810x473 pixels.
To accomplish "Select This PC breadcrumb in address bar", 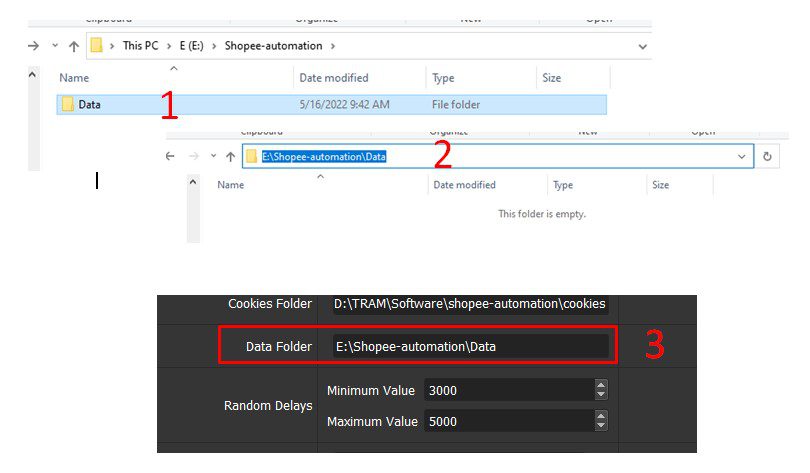I will 141,45.
